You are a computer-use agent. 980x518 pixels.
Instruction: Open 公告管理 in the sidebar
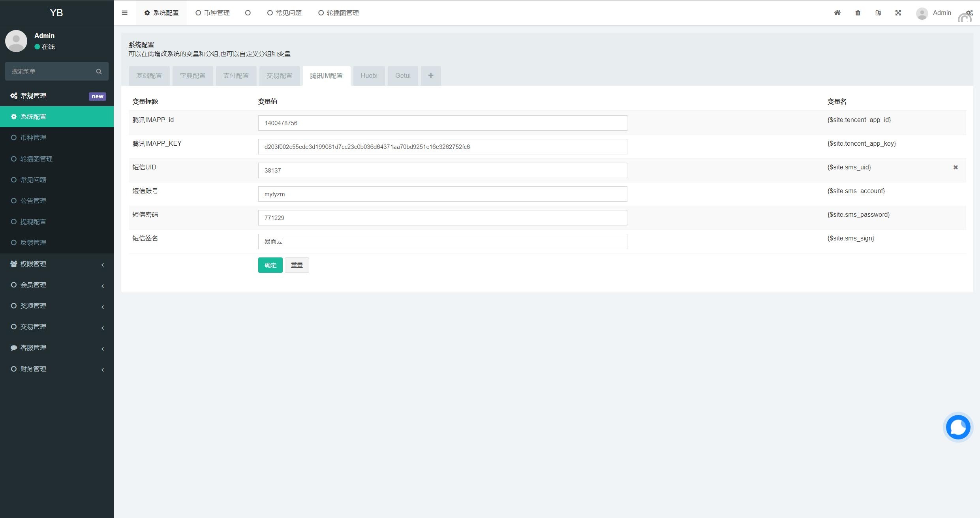click(x=34, y=201)
